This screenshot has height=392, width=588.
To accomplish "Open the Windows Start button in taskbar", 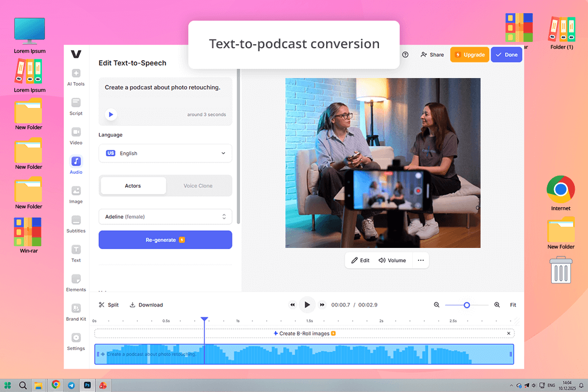I will tap(7, 385).
